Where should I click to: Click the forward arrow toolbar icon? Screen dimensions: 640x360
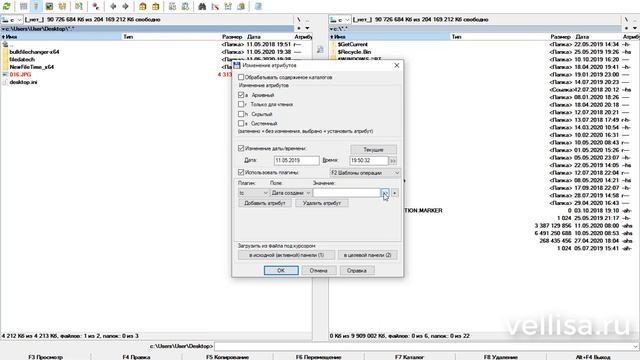[125, 6]
